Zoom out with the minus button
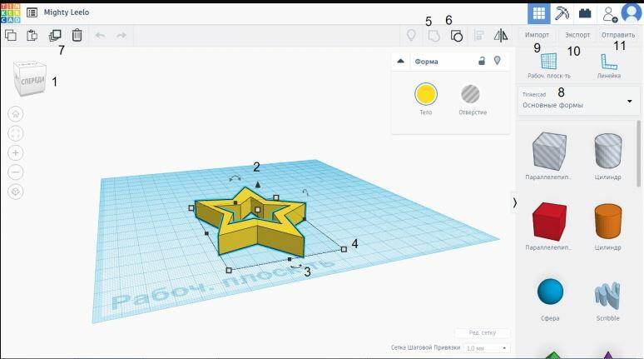644x359 pixels. tap(16, 172)
